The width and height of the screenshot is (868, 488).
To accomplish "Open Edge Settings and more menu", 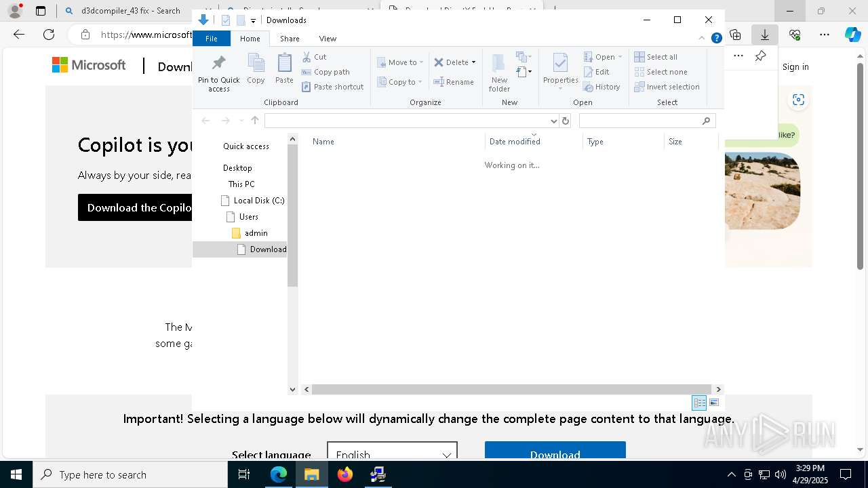I will tap(825, 34).
